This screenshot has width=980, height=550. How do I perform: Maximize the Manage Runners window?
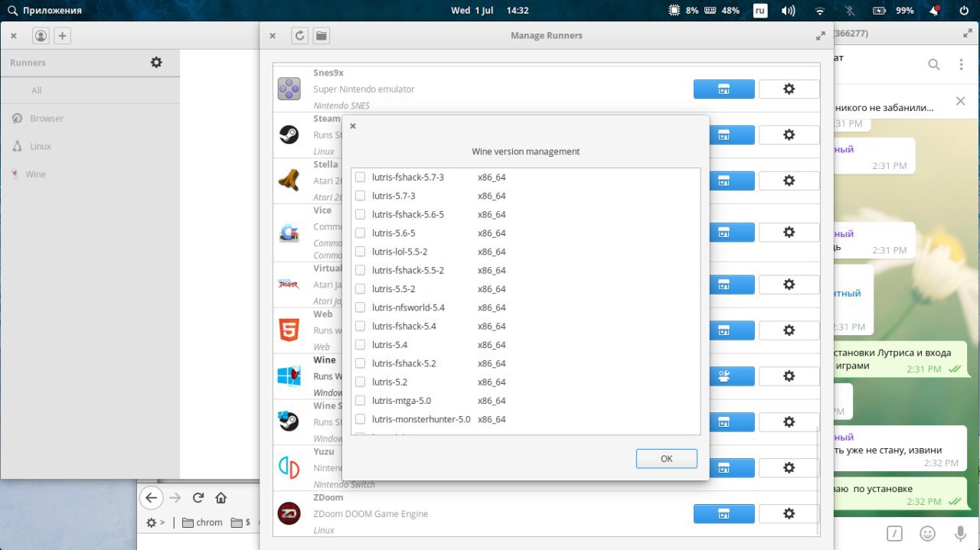click(x=821, y=35)
